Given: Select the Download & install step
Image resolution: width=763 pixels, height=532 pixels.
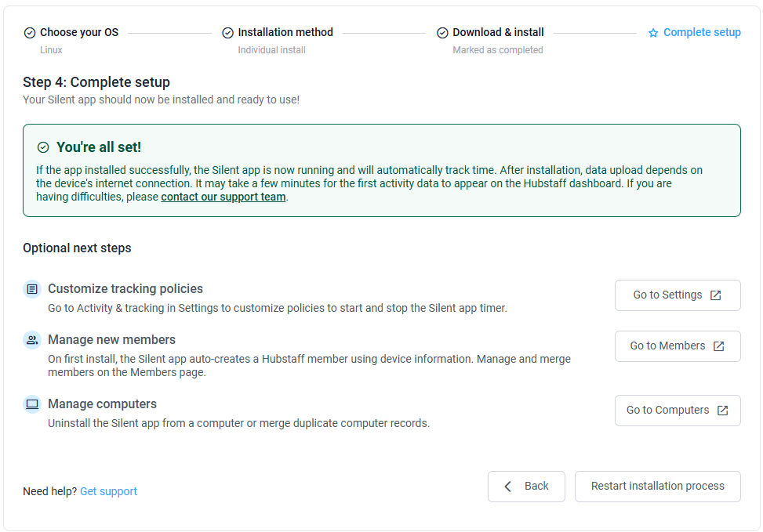Looking at the screenshot, I should (498, 33).
